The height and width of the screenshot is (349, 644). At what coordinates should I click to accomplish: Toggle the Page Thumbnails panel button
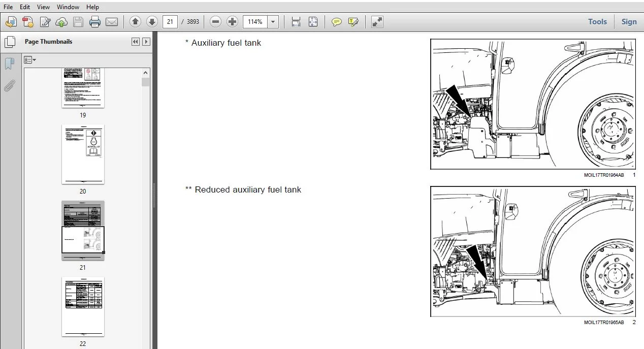pyautogui.click(x=9, y=42)
